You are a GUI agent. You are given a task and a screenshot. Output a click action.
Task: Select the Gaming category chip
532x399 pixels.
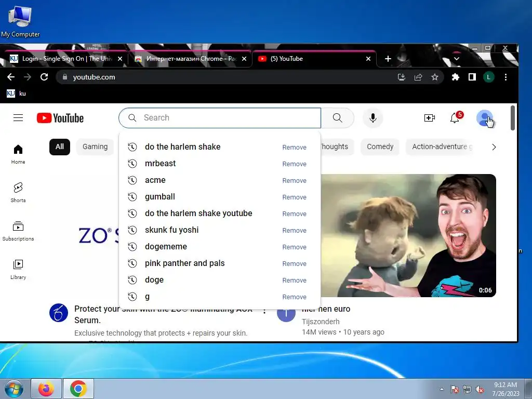tap(95, 147)
